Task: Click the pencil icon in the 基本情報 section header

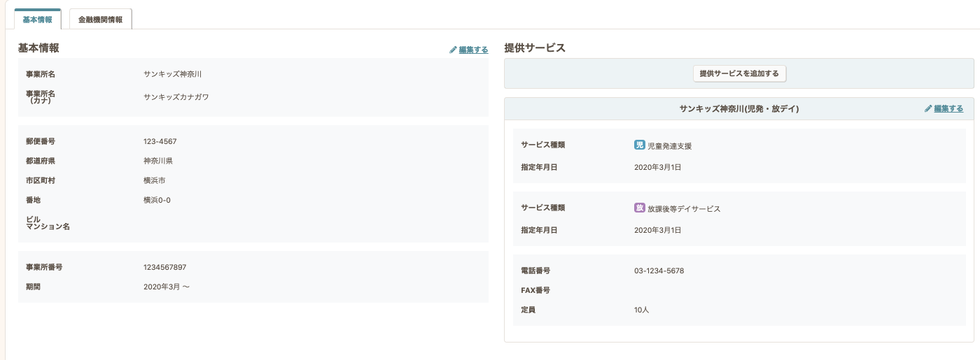Action: (453, 50)
